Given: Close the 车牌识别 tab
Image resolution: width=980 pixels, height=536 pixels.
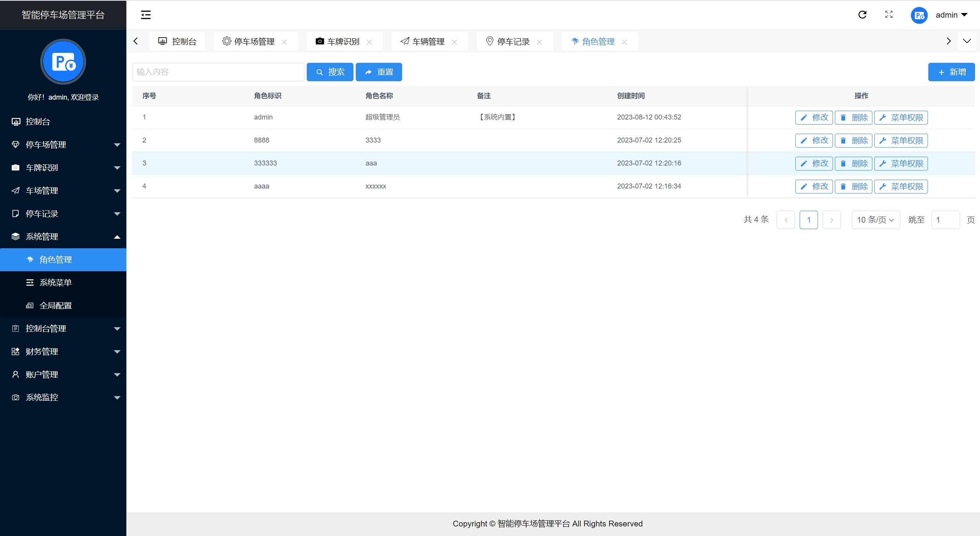Looking at the screenshot, I should 369,42.
